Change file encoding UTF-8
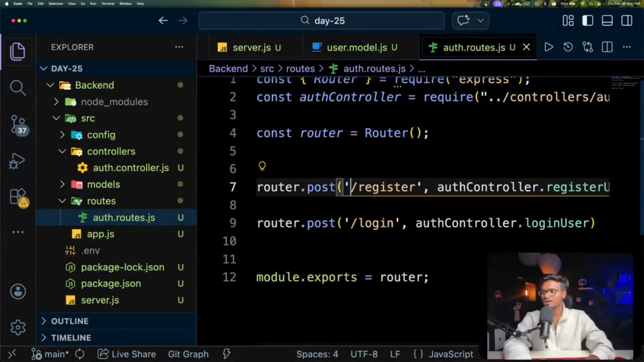Viewport: 644px width, 362px height. pyautogui.click(x=364, y=354)
